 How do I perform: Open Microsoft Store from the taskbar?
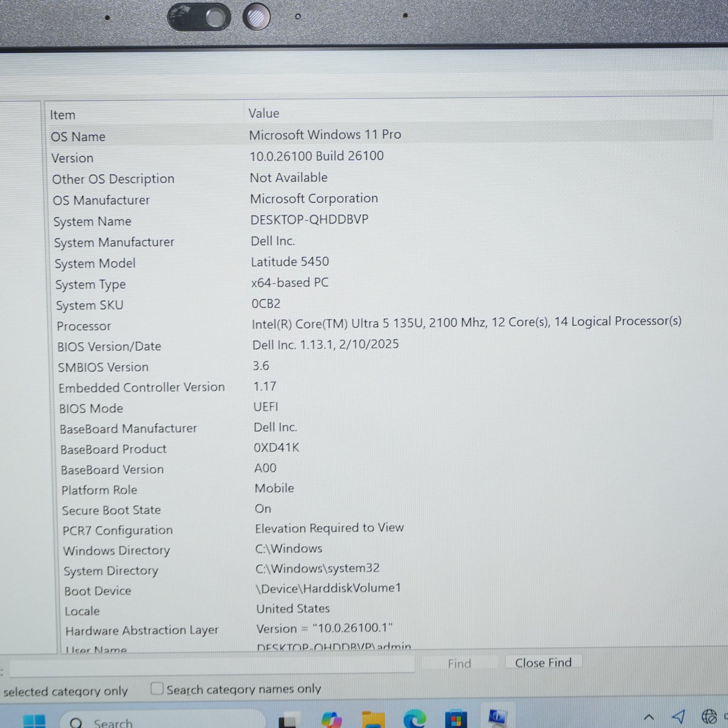pos(456,720)
